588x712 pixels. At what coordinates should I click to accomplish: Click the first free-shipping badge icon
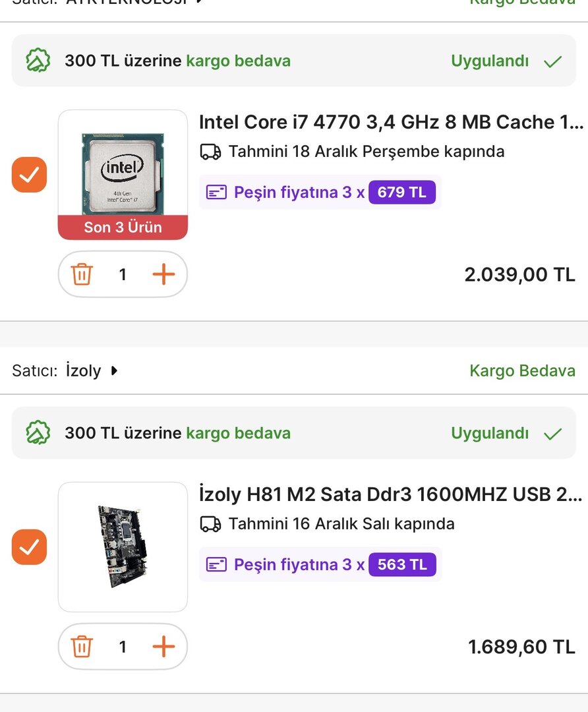[x=38, y=61]
